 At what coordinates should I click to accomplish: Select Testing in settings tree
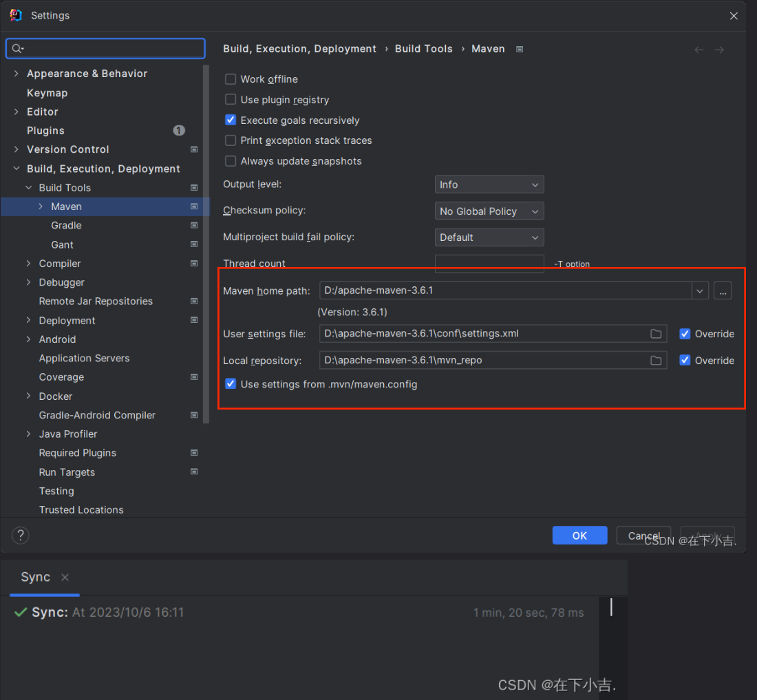click(56, 491)
